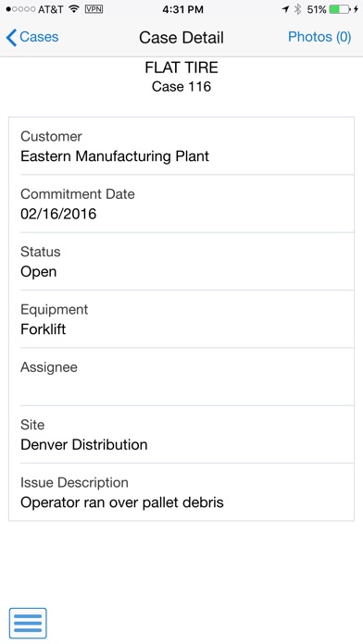Tap the empty Assignee field

click(181, 377)
